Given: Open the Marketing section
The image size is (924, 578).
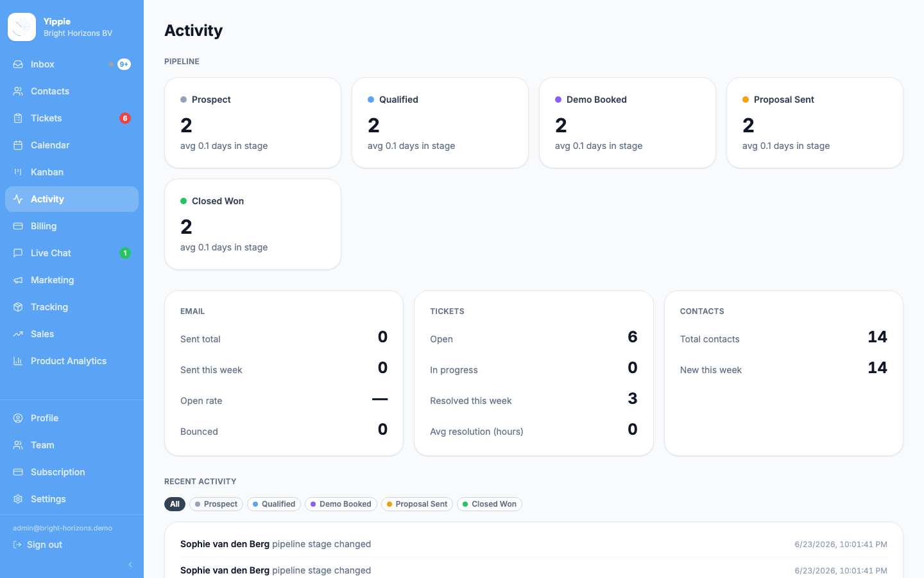Looking at the screenshot, I should (72, 280).
